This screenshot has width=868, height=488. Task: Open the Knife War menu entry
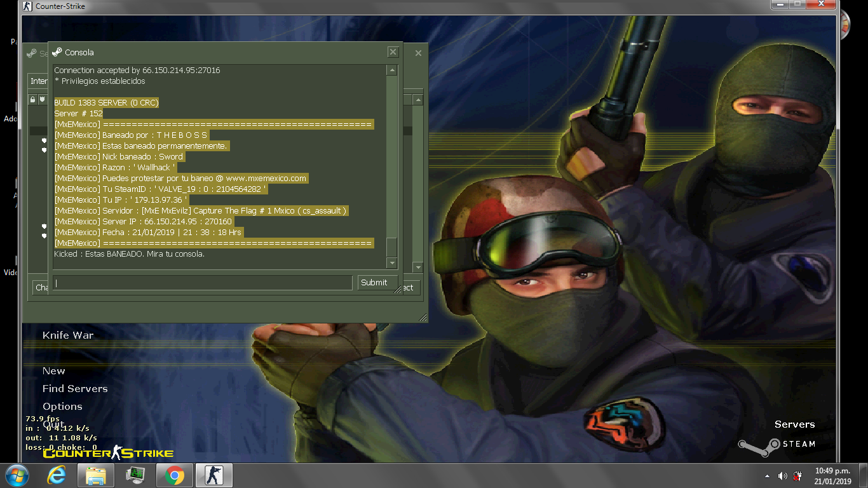point(68,335)
